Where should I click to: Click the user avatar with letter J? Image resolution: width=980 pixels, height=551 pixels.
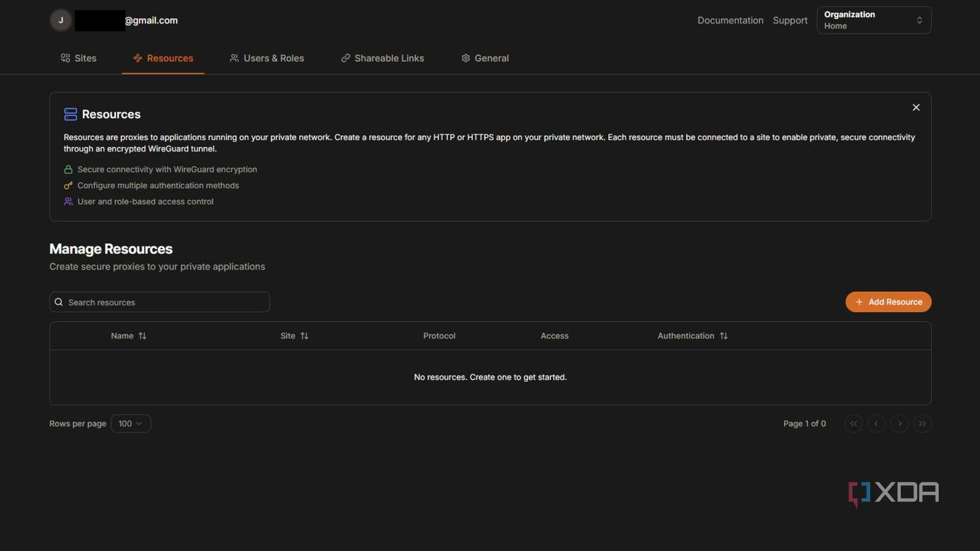click(x=61, y=20)
